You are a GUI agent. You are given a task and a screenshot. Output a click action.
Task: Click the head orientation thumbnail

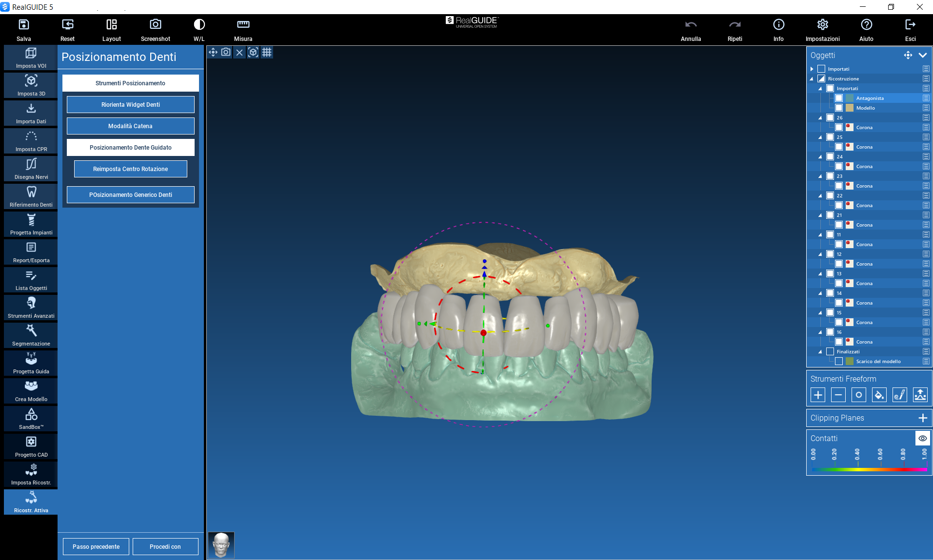(x=221, y=545)
